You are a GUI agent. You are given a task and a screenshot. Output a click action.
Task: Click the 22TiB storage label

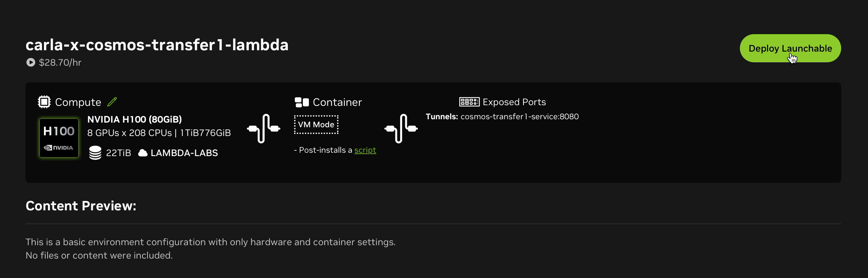118,153
